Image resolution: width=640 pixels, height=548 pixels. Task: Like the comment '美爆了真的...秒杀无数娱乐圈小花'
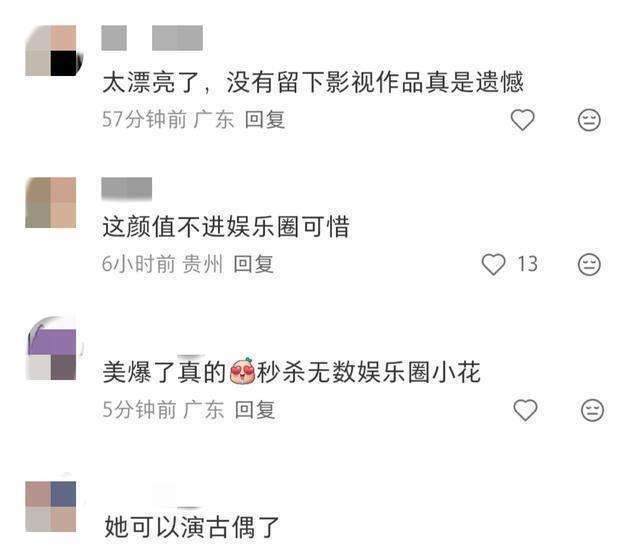point(525,410)
